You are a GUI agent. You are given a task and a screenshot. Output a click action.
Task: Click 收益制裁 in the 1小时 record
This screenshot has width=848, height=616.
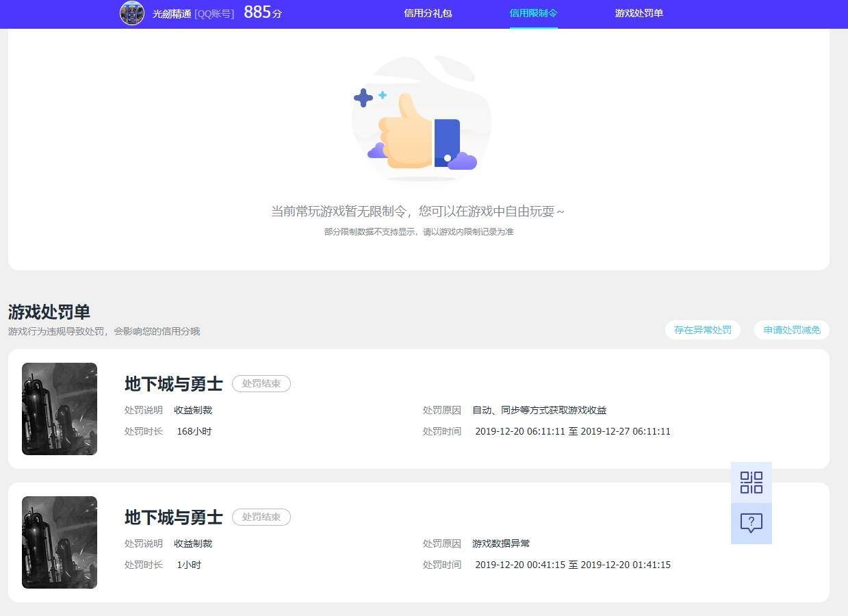[193, 543]
